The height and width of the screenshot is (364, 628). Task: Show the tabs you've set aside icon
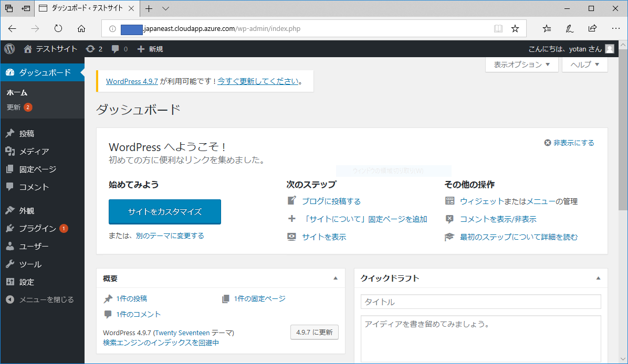tap(9, 8)
